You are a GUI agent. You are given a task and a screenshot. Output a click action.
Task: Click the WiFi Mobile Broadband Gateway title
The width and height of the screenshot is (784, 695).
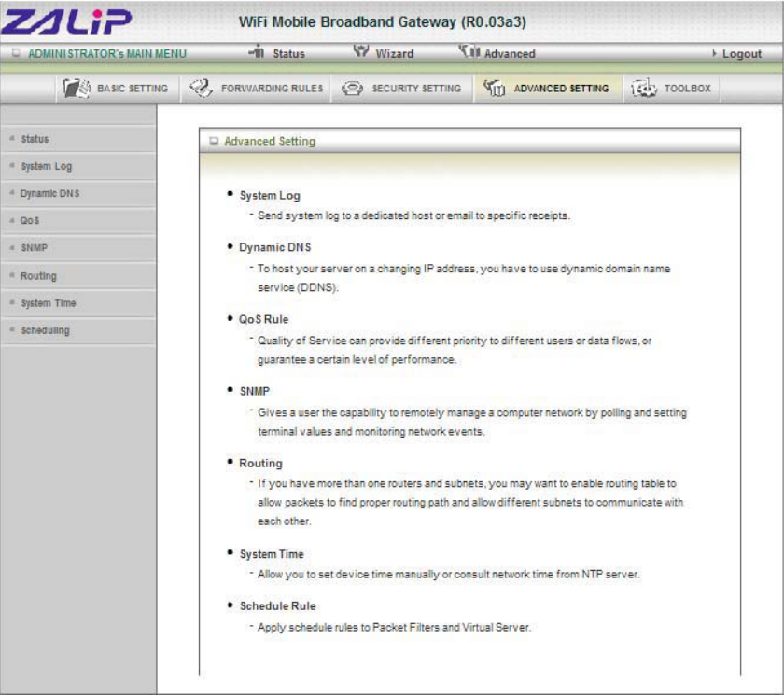click(382, 22)
